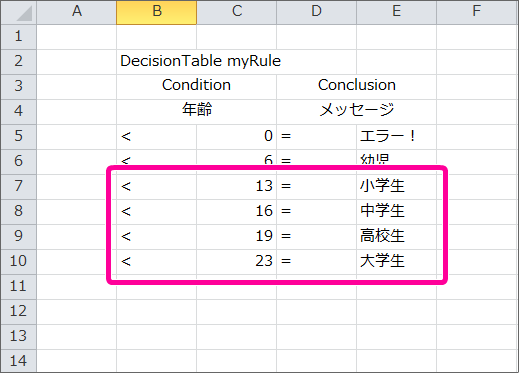This screenshot has width=519, height=373.
Task: Click the select-all corner triangle
Action: (19, 12)
